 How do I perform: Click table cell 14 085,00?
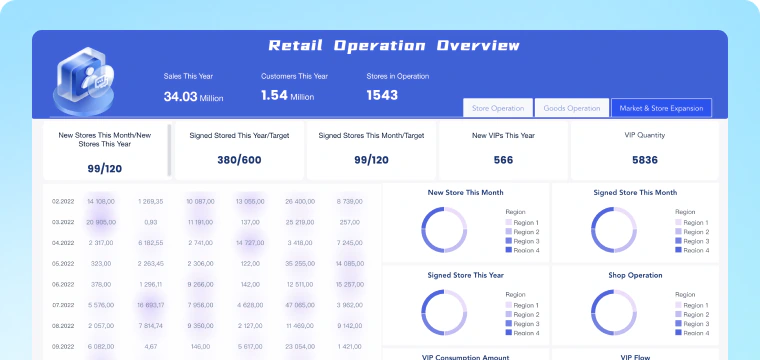coord(349,264)
